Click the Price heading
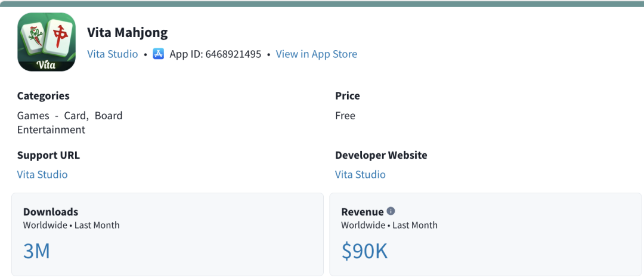Viewport: 644px width, 278px height. [x=348, y=95]
